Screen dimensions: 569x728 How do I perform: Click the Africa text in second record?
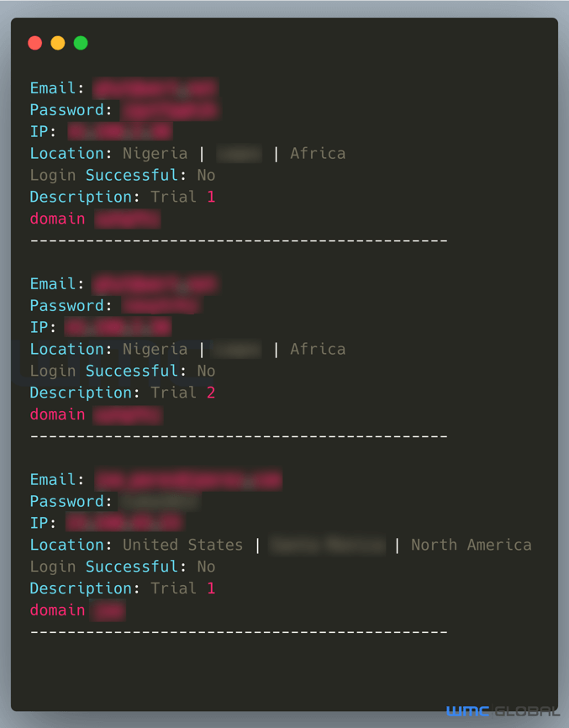[x=318, y=349]
